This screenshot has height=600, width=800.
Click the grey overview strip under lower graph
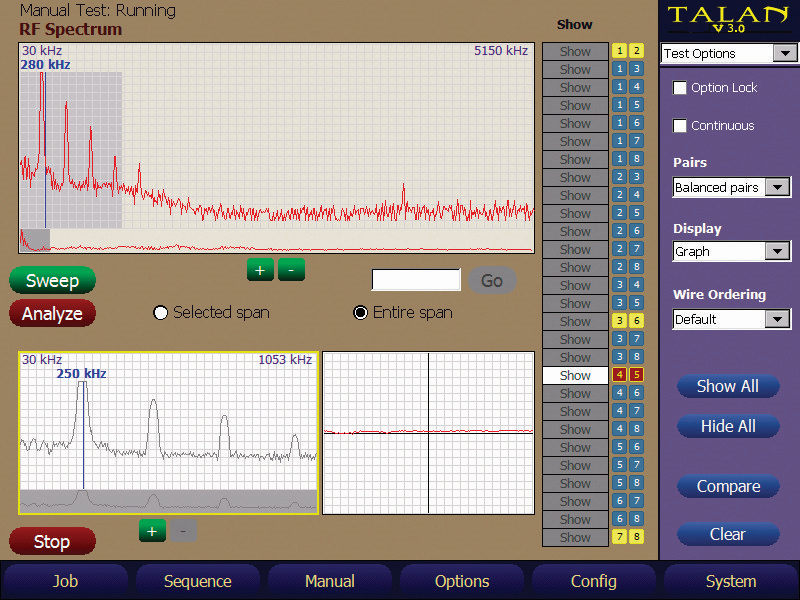168,502
